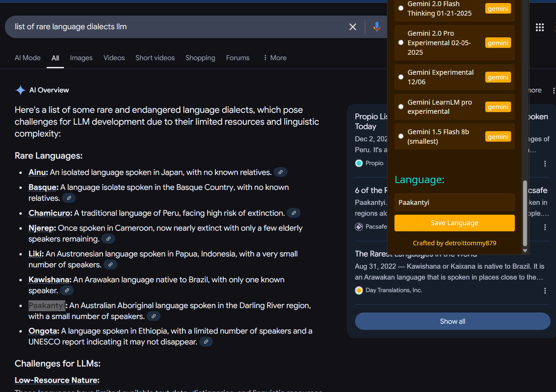Viewport: 556px width, 392px height.
Task: Click the Day Translations favicon
Action: click(359, 290)
